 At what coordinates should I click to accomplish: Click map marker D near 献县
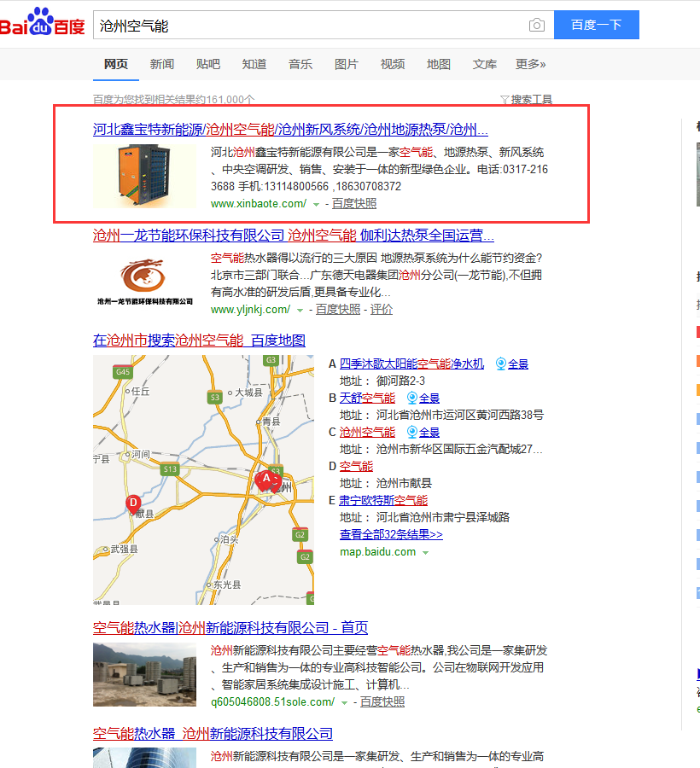click(133, 504)
